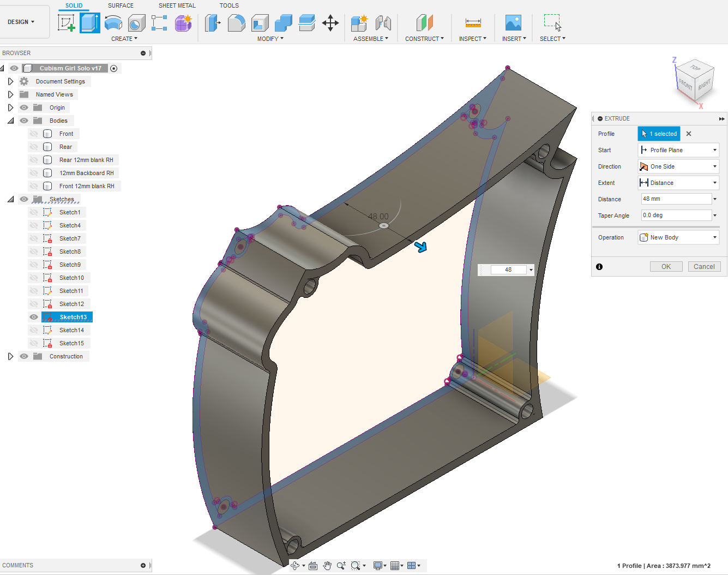Collapse the Bodies folder
This screenshot has width=728, height=575.
10,121
